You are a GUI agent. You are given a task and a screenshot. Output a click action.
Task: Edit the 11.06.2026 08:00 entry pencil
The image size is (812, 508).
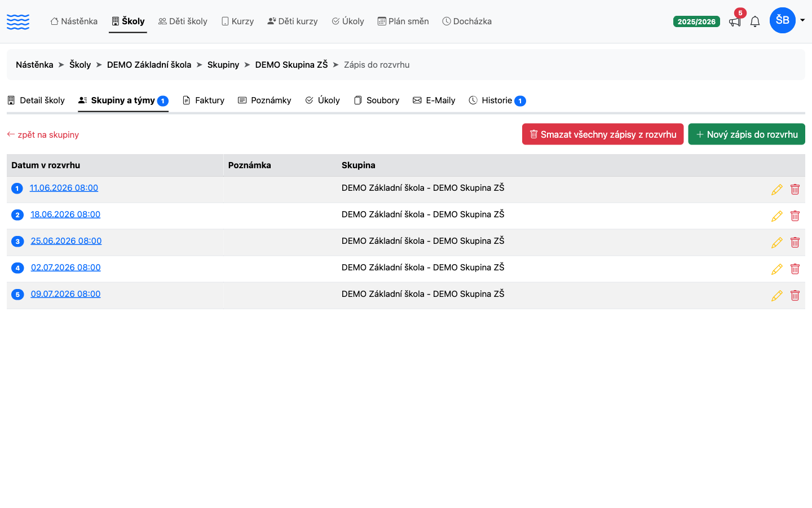(x=777, y=190)
